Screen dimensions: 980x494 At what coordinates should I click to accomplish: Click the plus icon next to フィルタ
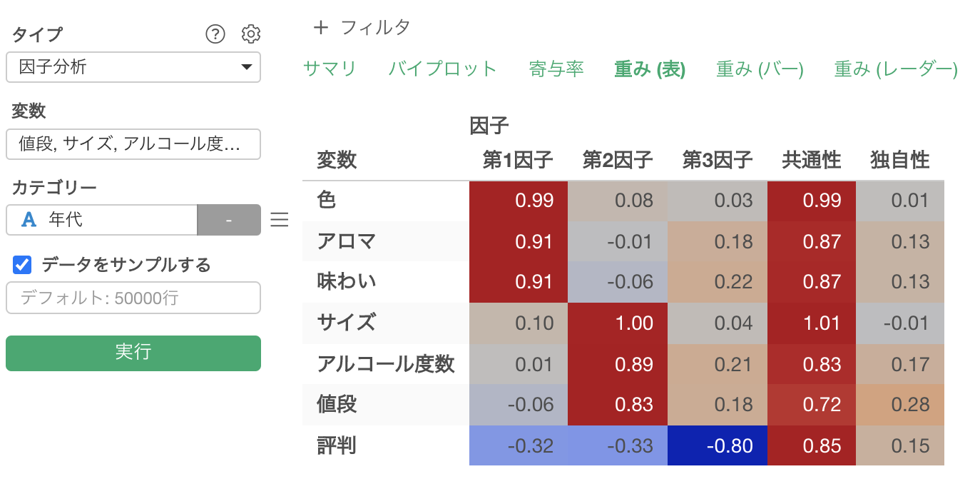coord(321,28)
